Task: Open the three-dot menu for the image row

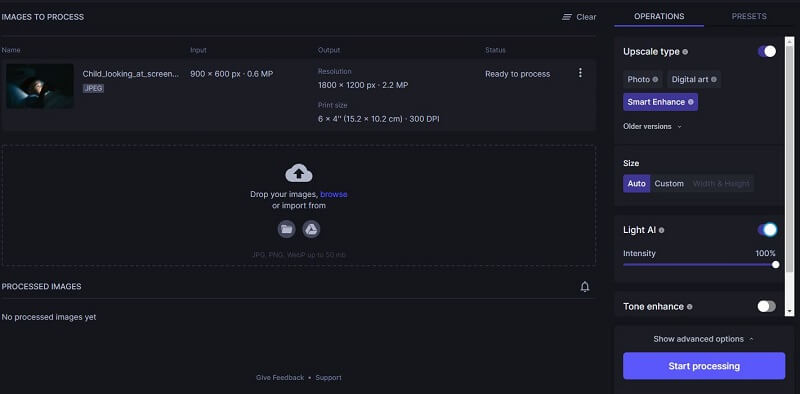Action: pos(580,73)
